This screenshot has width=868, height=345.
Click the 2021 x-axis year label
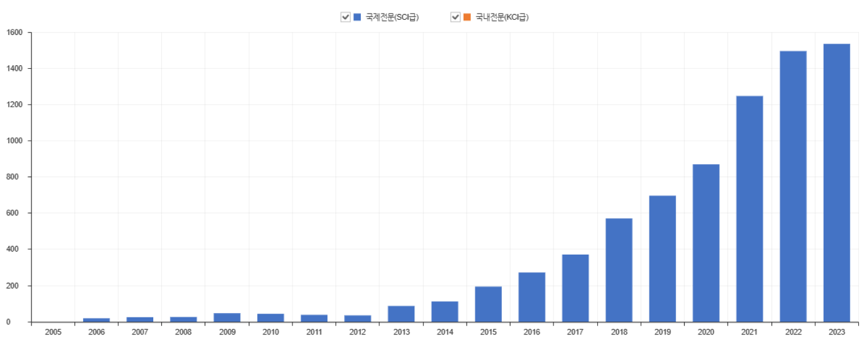(749, 332)
